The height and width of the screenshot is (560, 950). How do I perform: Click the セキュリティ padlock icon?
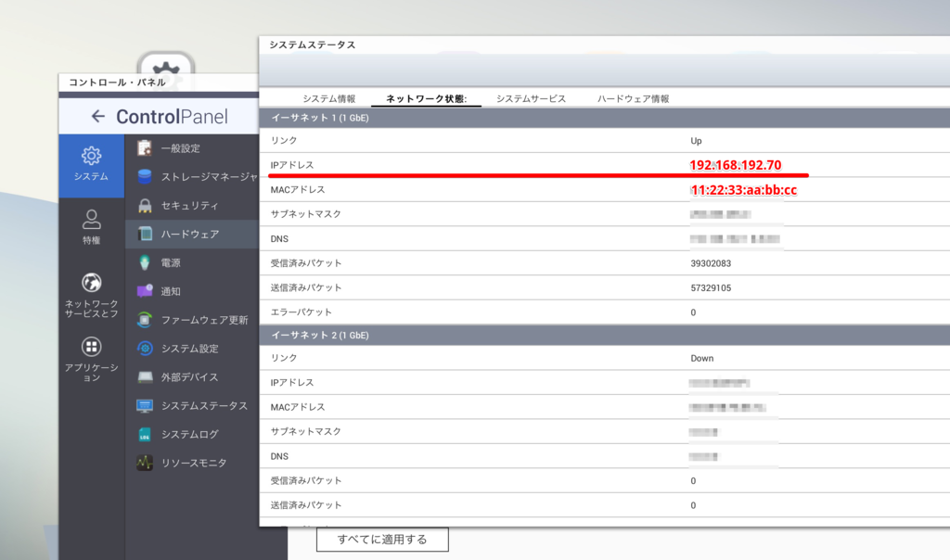point(144,205)
